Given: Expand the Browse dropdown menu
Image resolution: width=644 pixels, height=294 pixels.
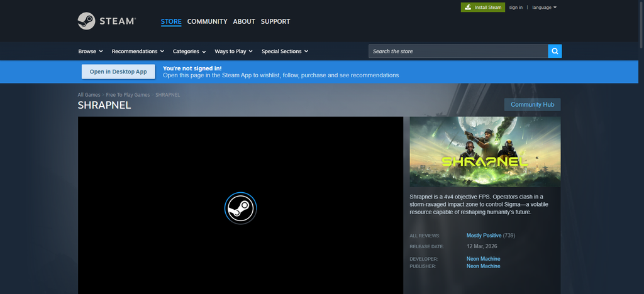Looking at the screenshot, I should 91,52.
